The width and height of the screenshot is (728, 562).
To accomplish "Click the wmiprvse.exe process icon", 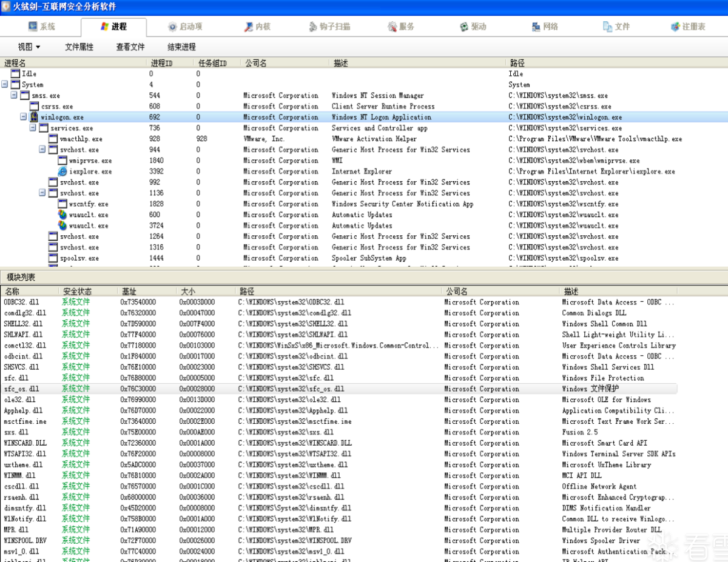I will (63, 161).
